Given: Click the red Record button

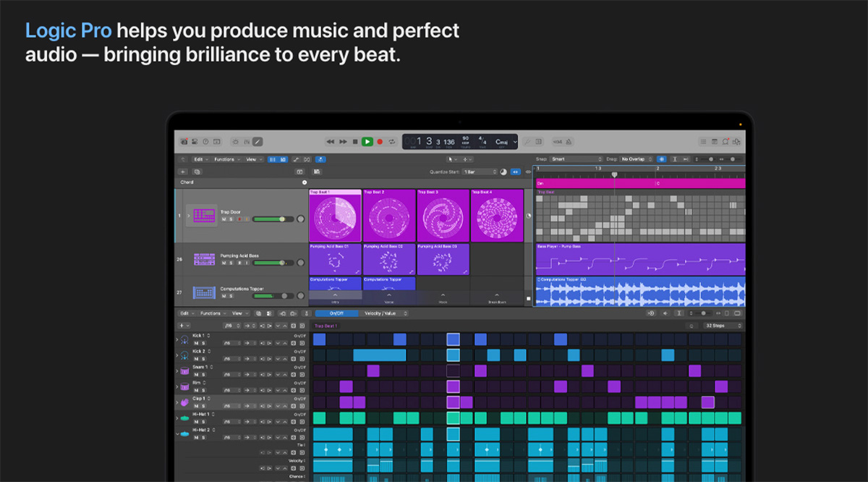Looking at the screenshot, I should pyautogui.click(x=379, y=142).
